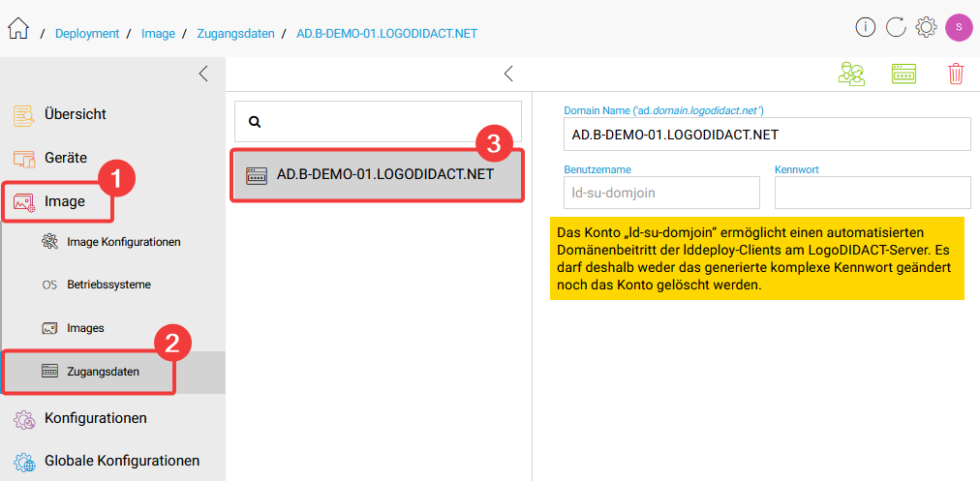Click the Globale Konfigurationen globe icon
This screenshot has height=481, width=980.
tap(24, 462)
